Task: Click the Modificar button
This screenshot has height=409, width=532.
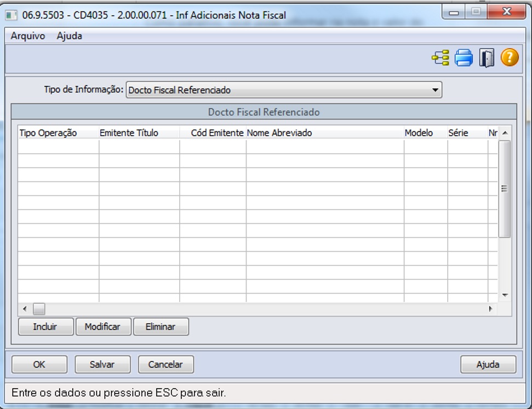Action: pyautogui.click(x=103, y=326)
